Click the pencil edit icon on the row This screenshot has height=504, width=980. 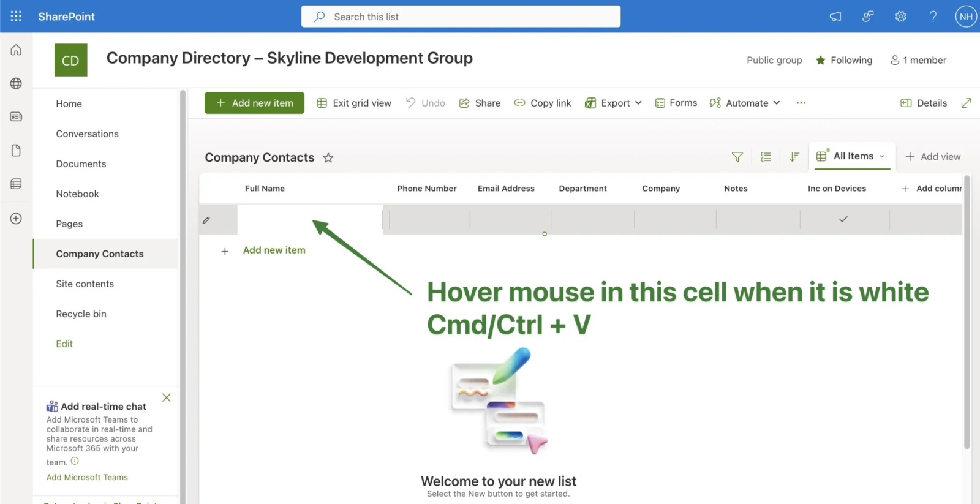[206, 220]
